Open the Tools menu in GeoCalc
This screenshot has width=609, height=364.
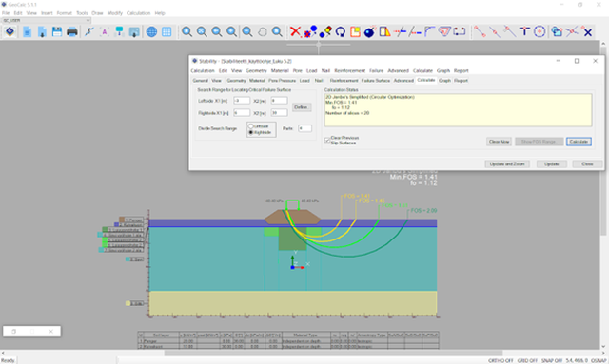tap(82, 13)
